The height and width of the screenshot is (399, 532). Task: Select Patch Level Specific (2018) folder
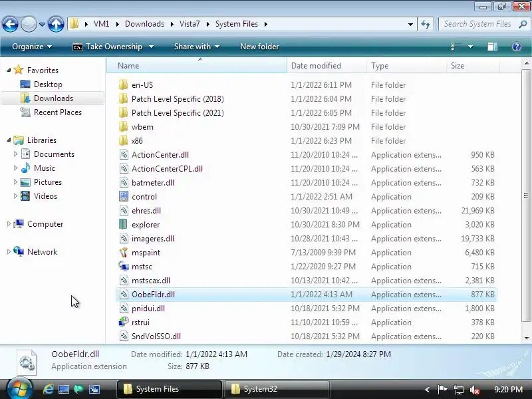tap(178, 98)
